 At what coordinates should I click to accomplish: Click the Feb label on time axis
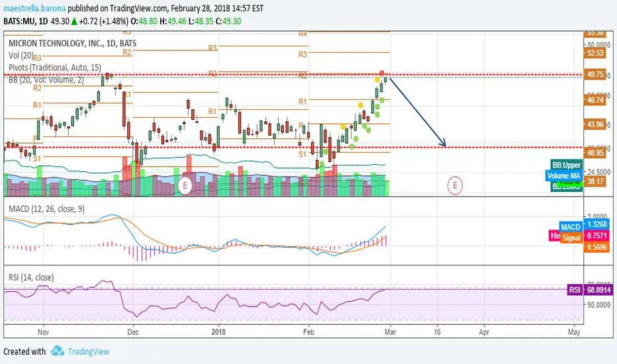click(x=308, y=332)
